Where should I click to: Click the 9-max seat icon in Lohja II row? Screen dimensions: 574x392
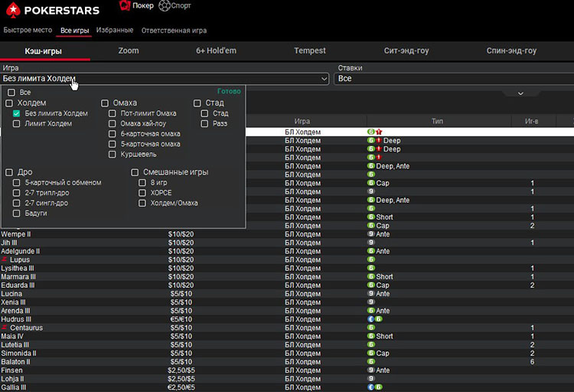coord(371,378)
